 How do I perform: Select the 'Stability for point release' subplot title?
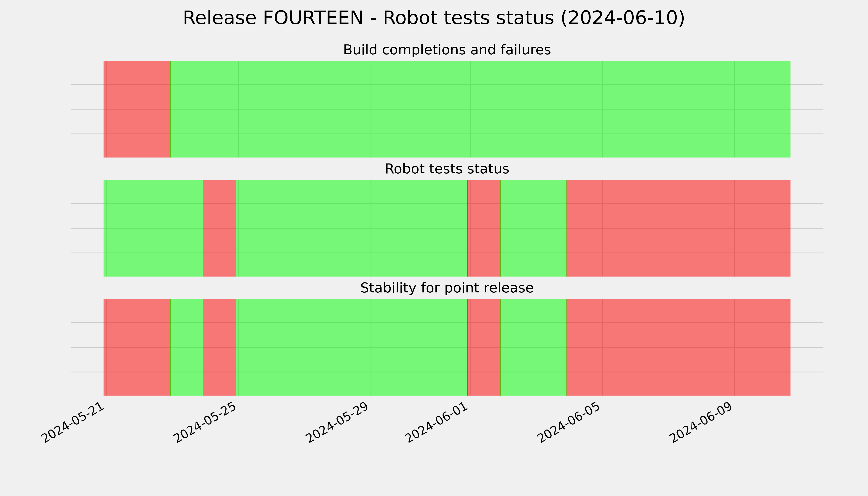tap(447, 288)
